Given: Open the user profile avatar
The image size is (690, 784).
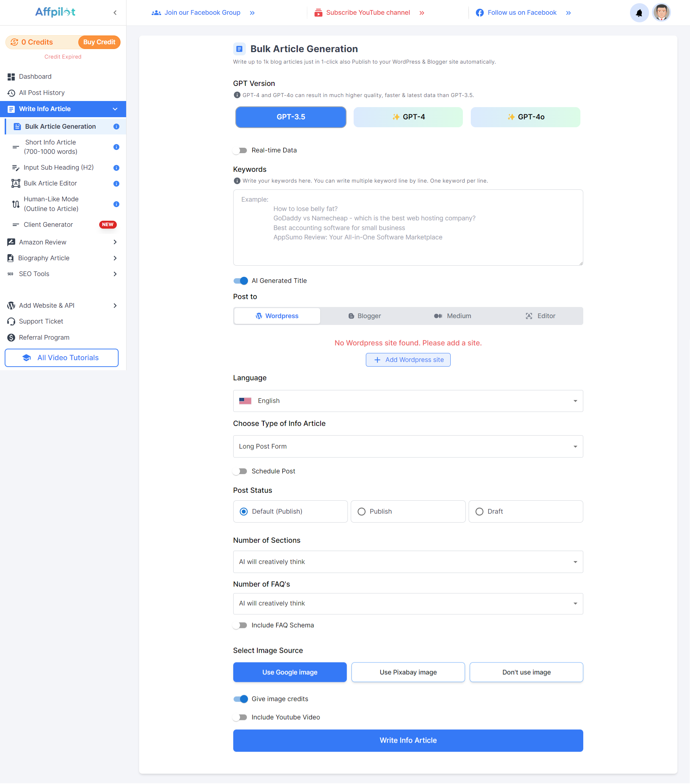Looking at the screenshot, I should [x=661, y=13].
